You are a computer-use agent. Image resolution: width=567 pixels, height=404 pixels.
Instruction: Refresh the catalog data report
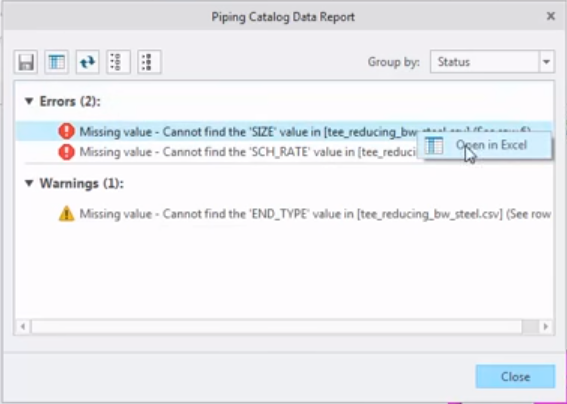coord(88,62)
